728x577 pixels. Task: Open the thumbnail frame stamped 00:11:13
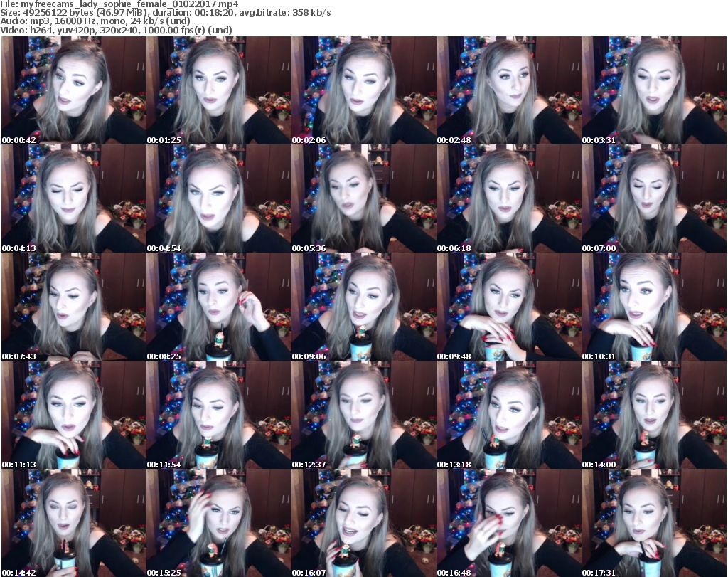coord(74,415)
